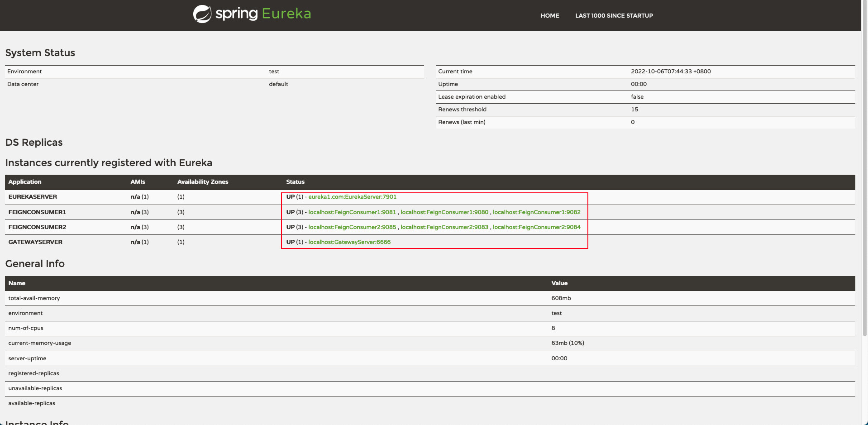Image resolution: width=868 pixels, height=425 pixels.
Task: Select the Data center value default
Action: click(278, 84)
